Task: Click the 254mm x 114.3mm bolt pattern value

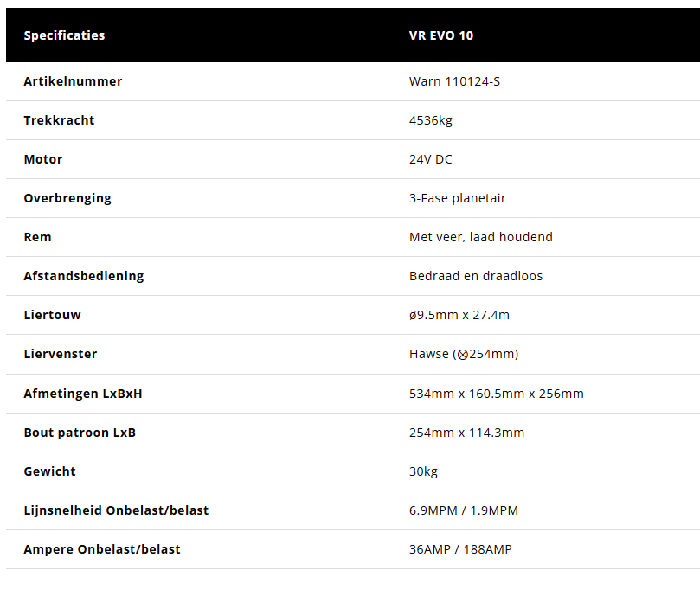Action: tap(466, 433)
